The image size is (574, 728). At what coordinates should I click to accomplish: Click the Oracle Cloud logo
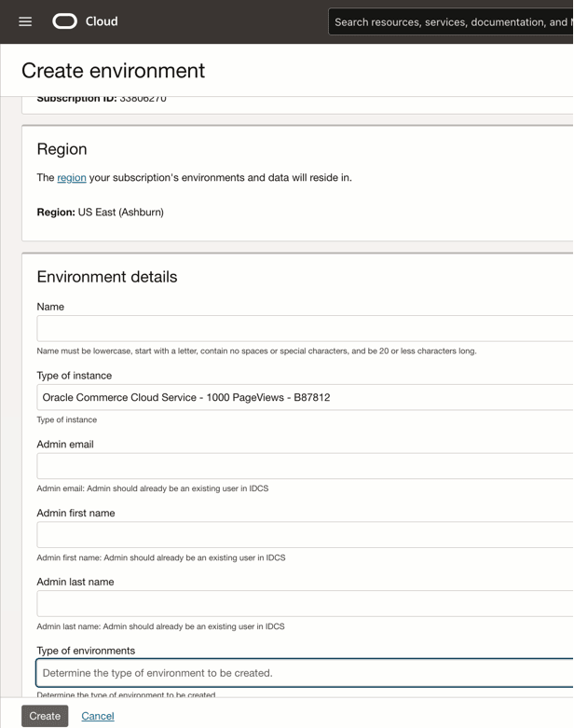coord(64,21)
